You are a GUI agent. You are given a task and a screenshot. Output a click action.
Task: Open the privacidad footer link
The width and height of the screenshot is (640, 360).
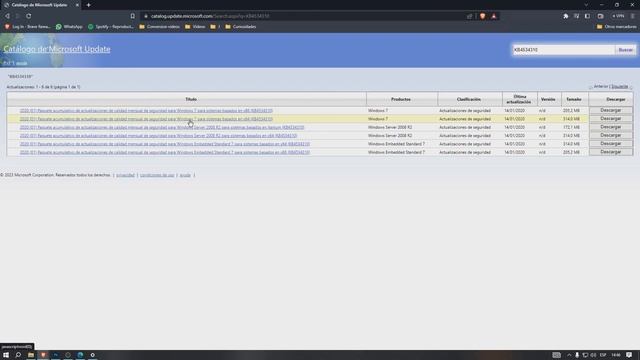125,175
